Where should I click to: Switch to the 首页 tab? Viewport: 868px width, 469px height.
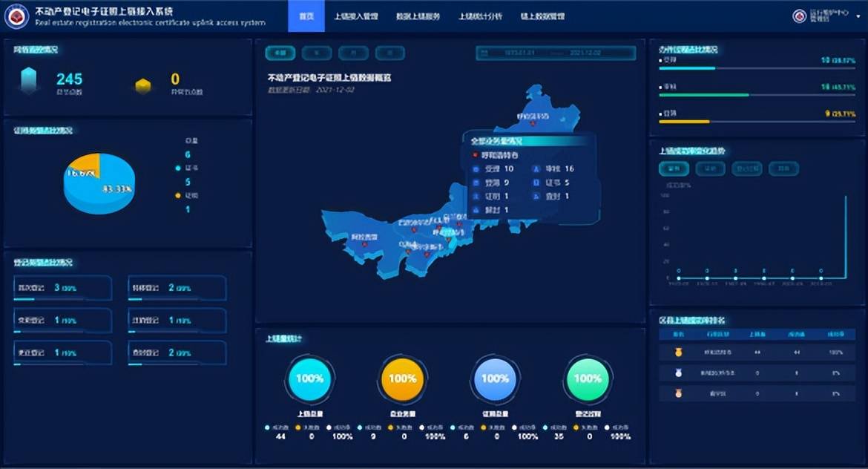pos(306,16)
